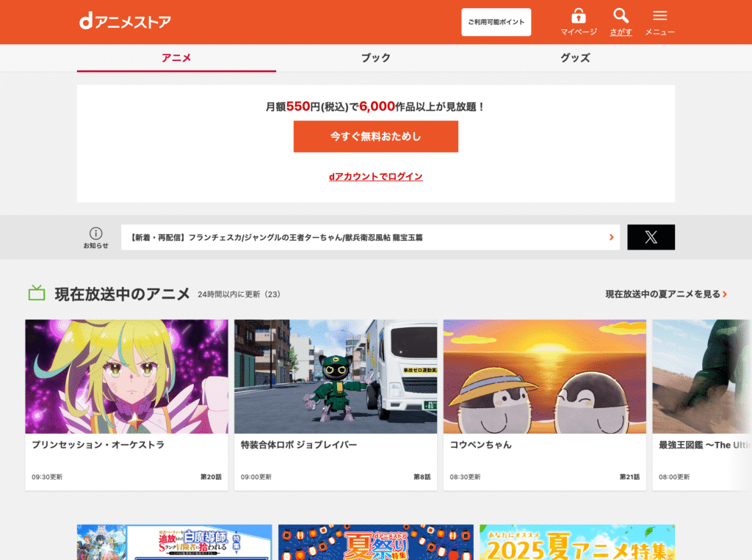Open the メニュー hamburger icon
Viewport: 752px width, 560px height.
[x=660, y=16]
